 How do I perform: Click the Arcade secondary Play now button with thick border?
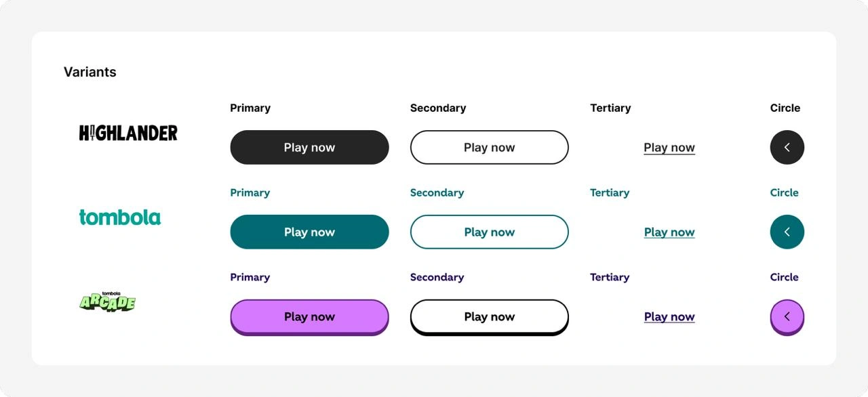pyautogui.click(x=489, y=317)
